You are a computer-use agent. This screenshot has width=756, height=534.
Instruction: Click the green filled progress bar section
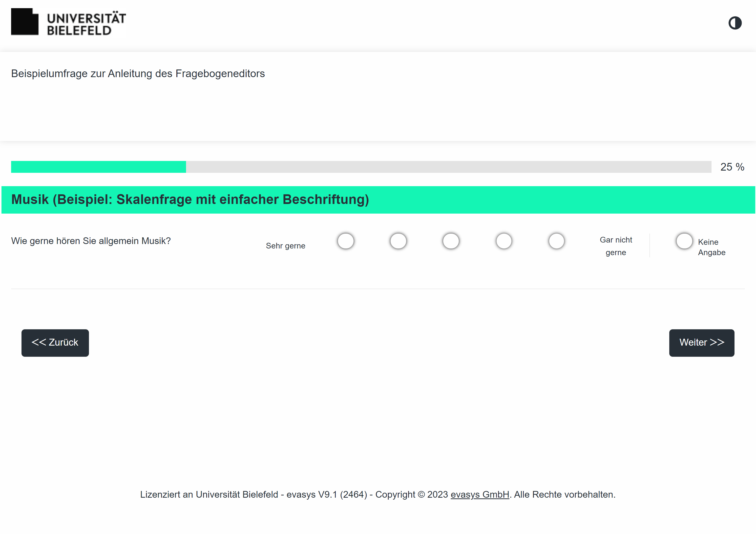point(98,167)
